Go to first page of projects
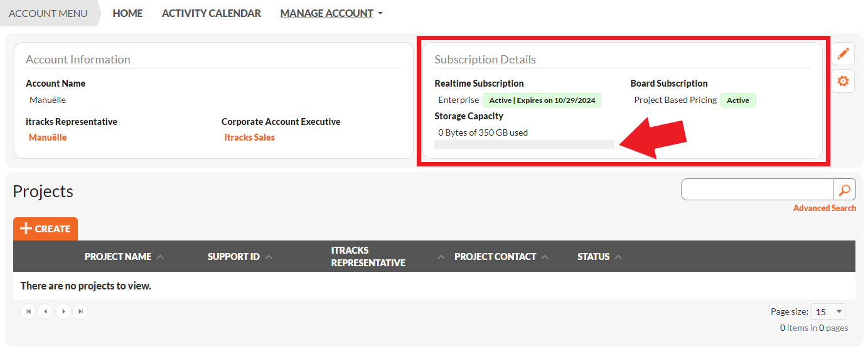 (x=28, y=311)
